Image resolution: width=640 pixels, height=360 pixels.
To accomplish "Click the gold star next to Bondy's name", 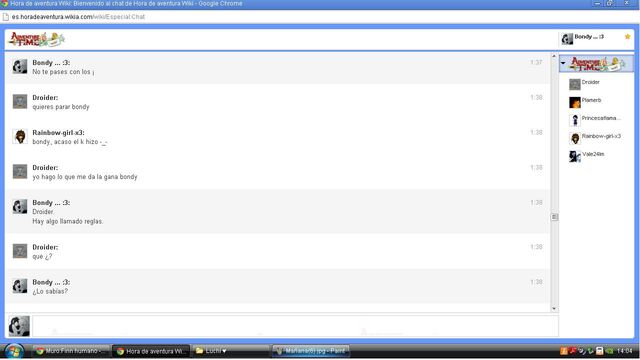I will tap(627, 37).
